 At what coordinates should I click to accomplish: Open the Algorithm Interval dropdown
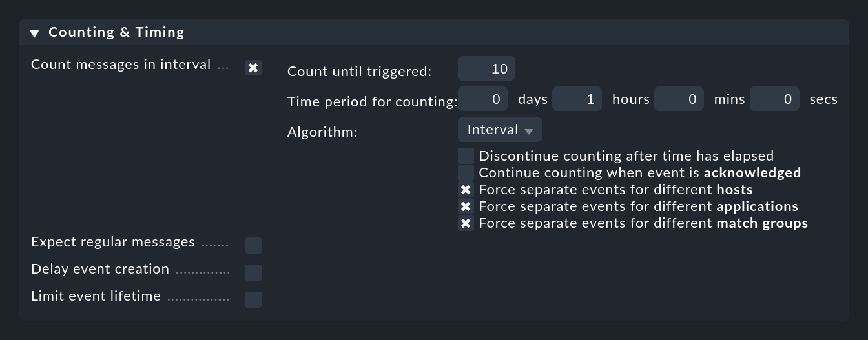(x=500, y=130)
